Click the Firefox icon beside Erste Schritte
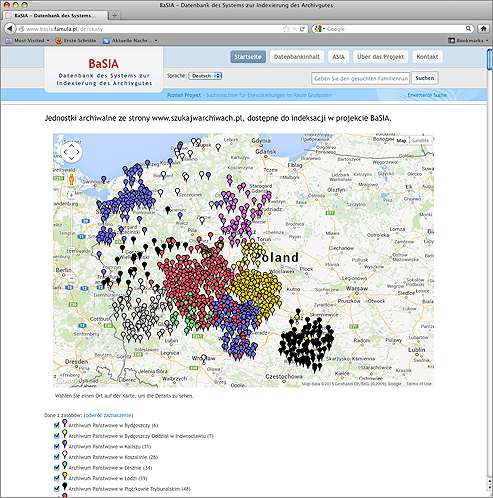This screenshot has height=498, width=493. 59,40
